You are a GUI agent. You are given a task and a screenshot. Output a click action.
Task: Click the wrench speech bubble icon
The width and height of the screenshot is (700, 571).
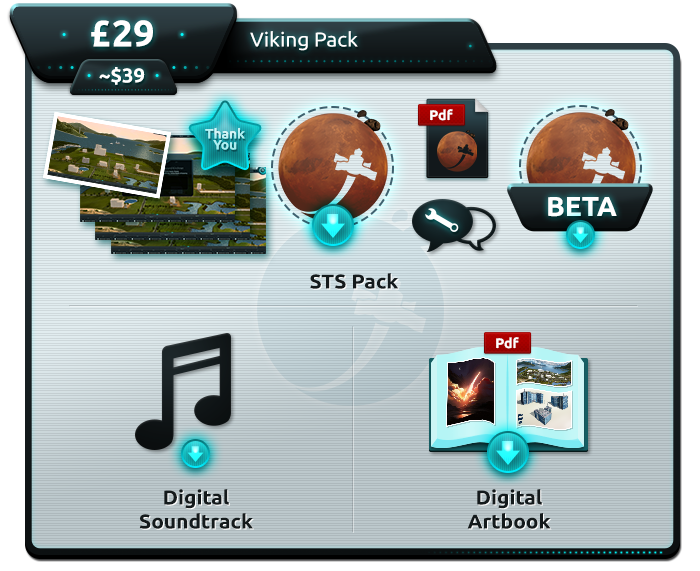click(x=454, y=225)
